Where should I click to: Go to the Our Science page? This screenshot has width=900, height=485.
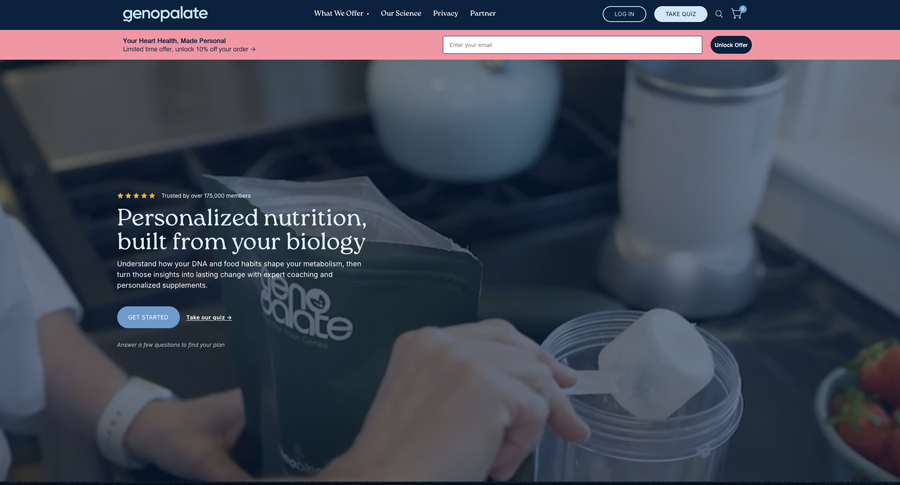(x=401, y=13)
